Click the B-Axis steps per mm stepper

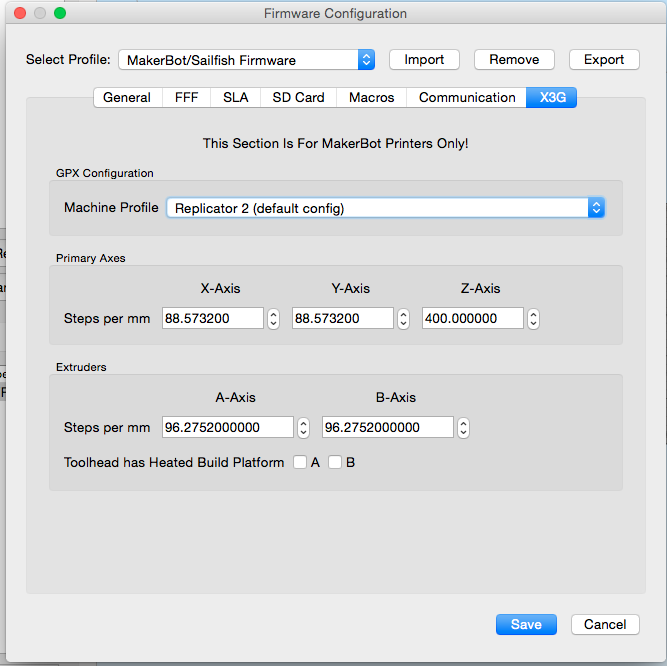[x=464, y=427]
